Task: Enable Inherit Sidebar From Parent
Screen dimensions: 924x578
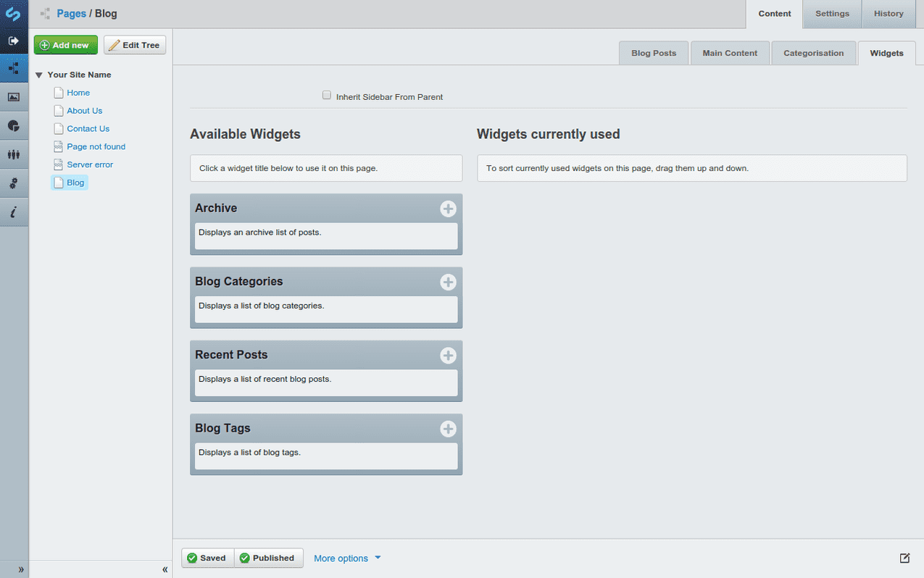Action: click(326, 94)
